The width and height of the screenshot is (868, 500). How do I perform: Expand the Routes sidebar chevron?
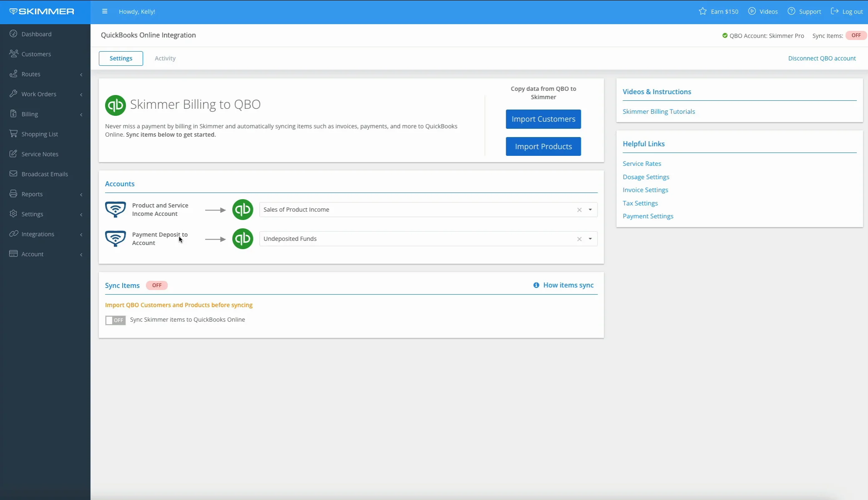(x=81, y=75)
